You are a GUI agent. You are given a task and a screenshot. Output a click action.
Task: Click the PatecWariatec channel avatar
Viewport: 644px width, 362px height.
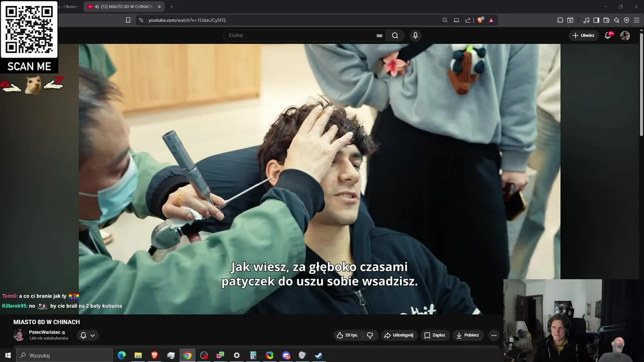19,335
